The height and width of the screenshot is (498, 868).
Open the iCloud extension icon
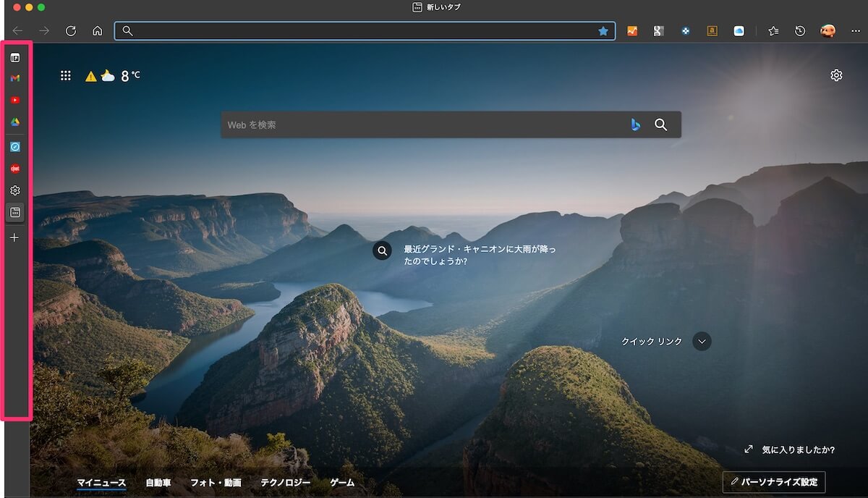pyautogui.click(x=739, y=31)
